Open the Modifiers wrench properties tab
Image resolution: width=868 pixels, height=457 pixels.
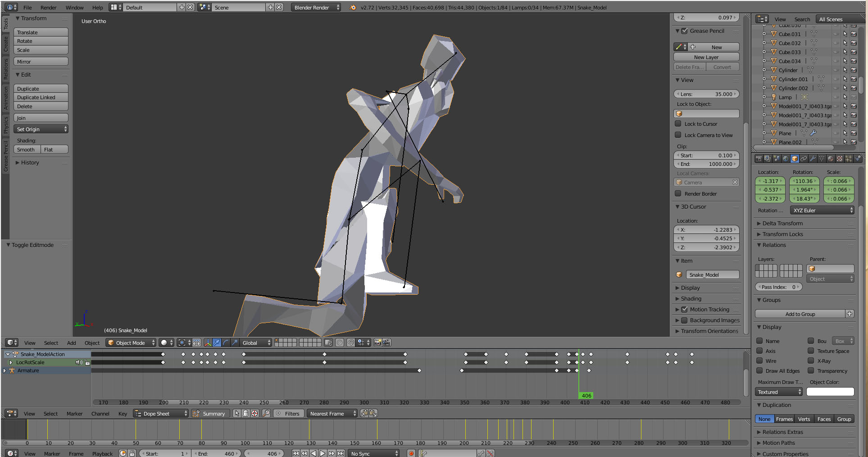point(813,159)
